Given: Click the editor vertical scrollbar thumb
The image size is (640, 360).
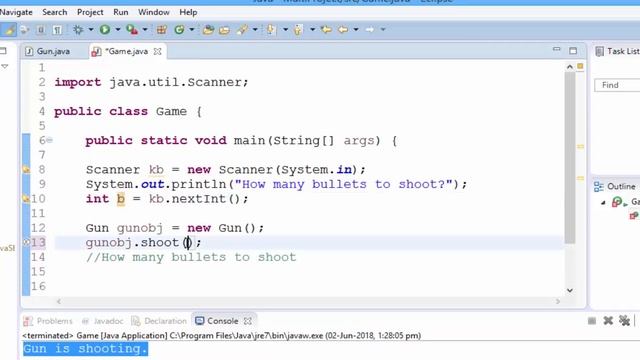Looking at the screenshot, I should point(570,157).
